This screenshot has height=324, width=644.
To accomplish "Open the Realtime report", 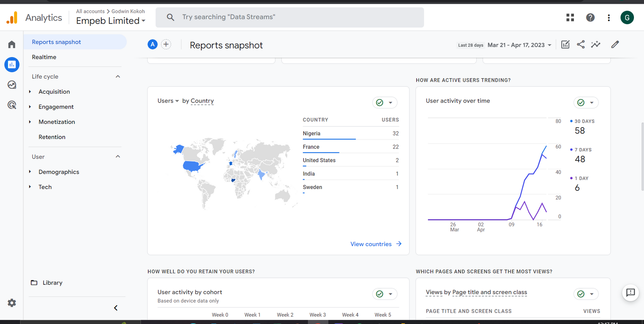I will [44, 57].
